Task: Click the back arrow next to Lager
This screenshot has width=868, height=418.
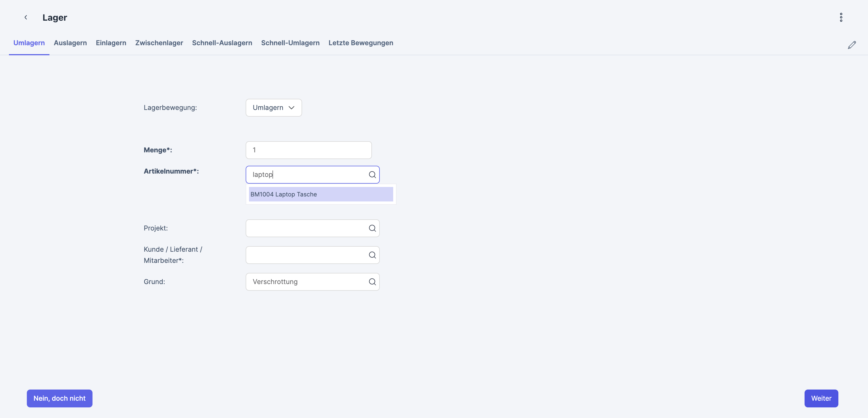Action: point(26,18)
